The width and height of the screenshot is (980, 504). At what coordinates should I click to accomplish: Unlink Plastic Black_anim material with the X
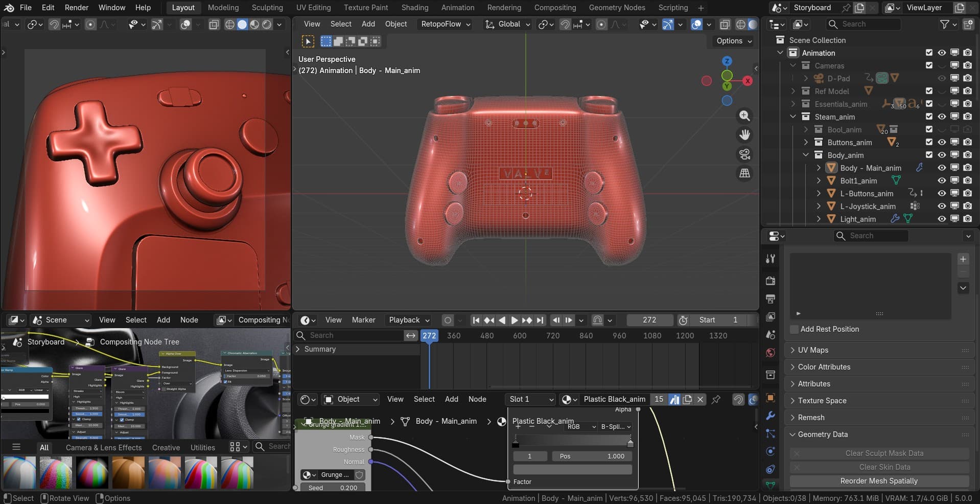[701, 399]
